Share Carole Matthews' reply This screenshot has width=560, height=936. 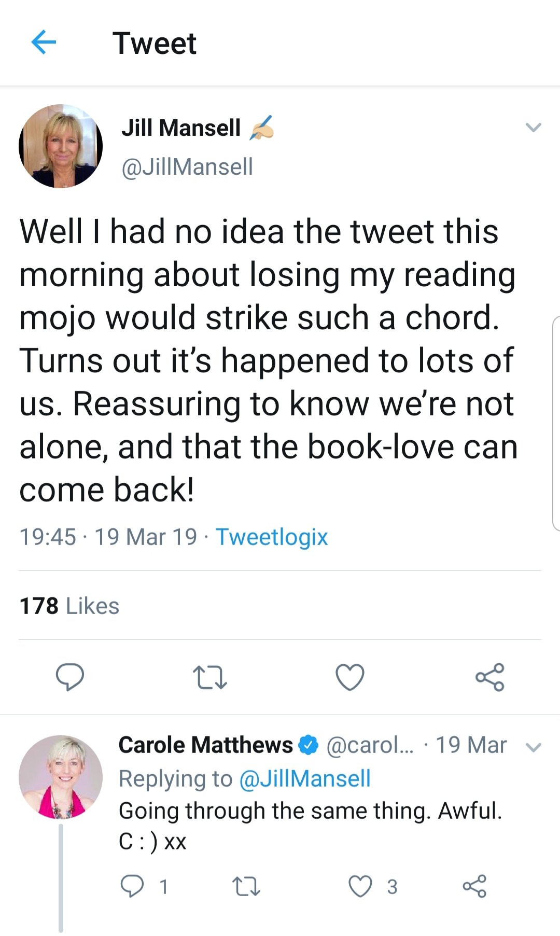click(474, 886)
